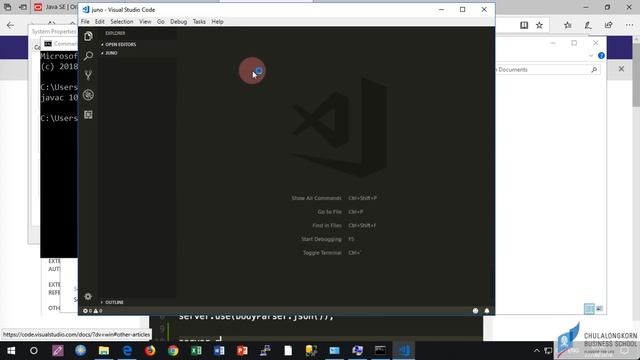This screenshot has width=640, height=360.
Task: Click the Edge back arrow button
Action: click(10, 25)
